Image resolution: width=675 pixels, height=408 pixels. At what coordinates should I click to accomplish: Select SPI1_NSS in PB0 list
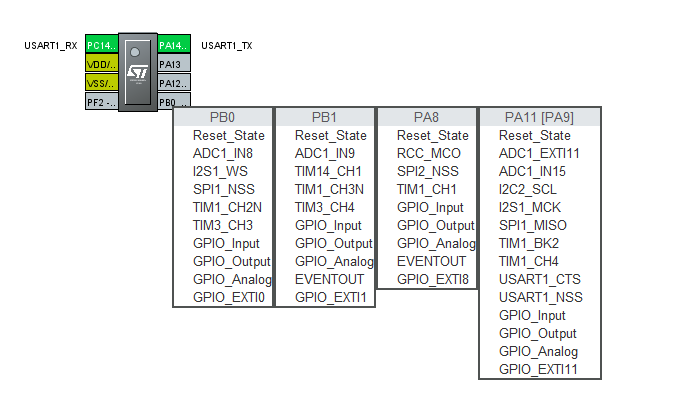coord(223,189)
